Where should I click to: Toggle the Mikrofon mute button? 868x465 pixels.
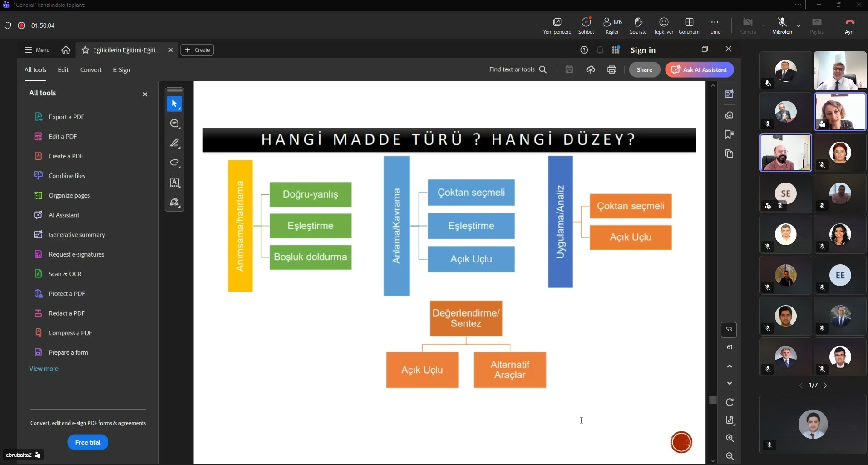tap(782, 25)
